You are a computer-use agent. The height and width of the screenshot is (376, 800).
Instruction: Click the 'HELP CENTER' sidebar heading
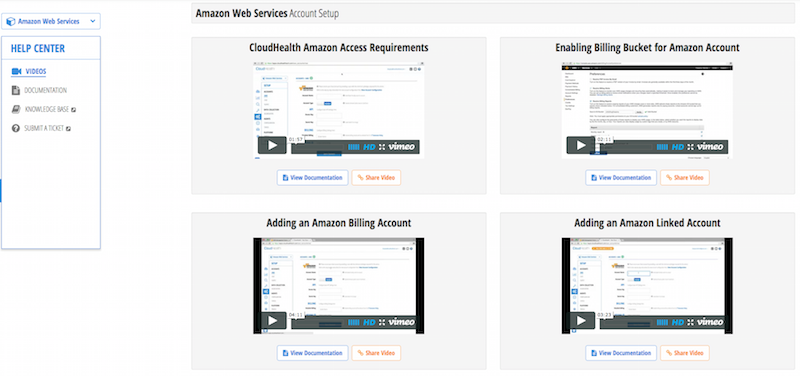point(38,48)
